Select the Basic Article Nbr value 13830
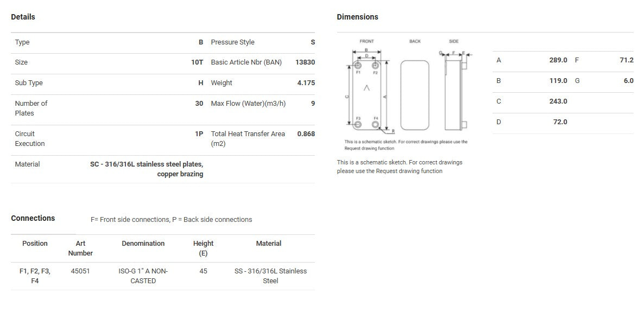This screenshot has width=644, height=319. tap(305, 62)
